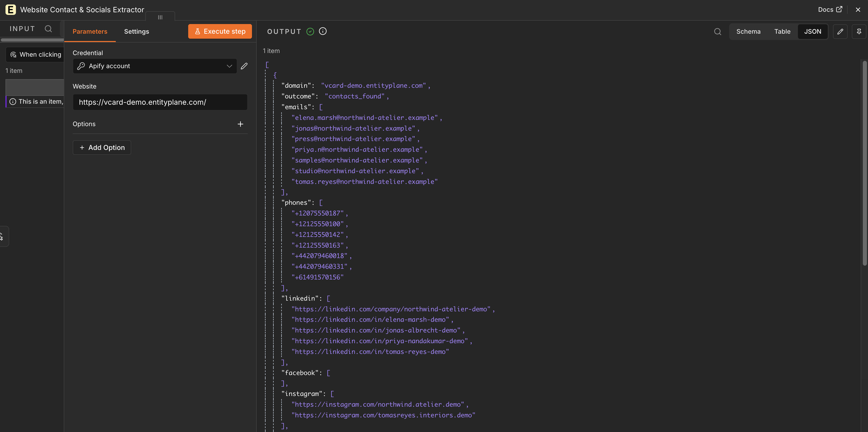868x432 pixels.
Task: Click the phone number +12125550100
Action: pyautogui.click(x=318, y=224)
